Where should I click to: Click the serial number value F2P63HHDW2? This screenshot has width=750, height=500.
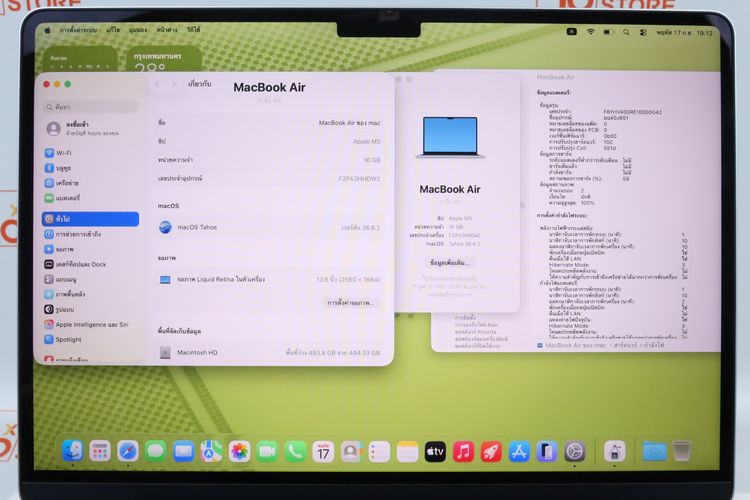click(359, 179)
